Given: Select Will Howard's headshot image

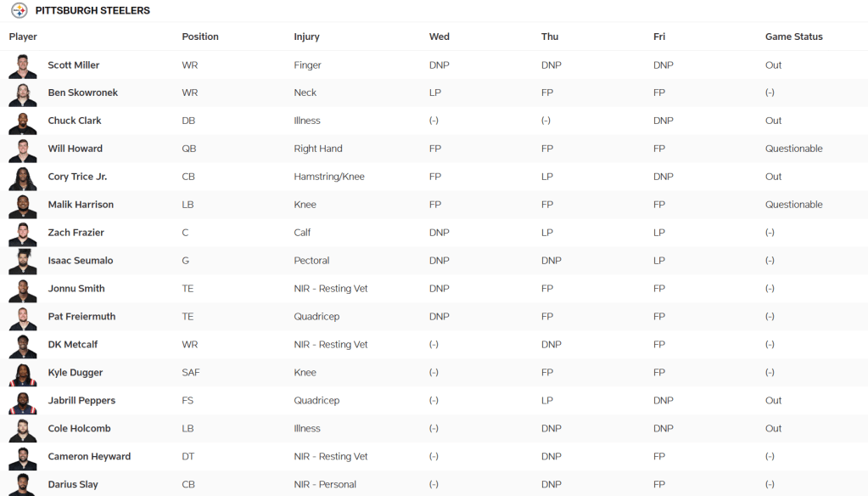Looking at the screenshot, I should click(x=23, y=150).
